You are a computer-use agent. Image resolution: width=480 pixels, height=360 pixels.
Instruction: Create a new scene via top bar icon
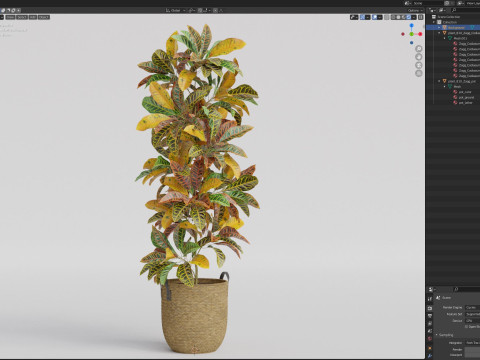pos(447,3)
